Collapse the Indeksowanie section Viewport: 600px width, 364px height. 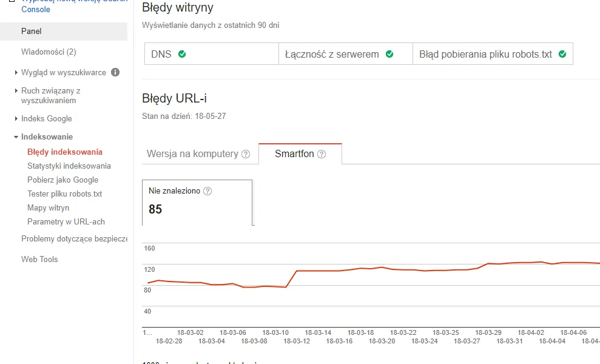coord(16,137)
